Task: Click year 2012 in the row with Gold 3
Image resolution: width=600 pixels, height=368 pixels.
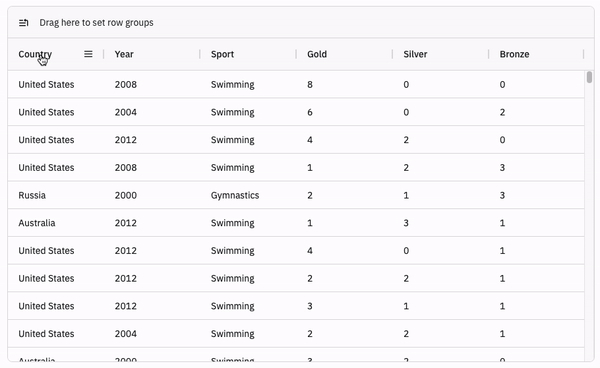Action: click(126, 306)
